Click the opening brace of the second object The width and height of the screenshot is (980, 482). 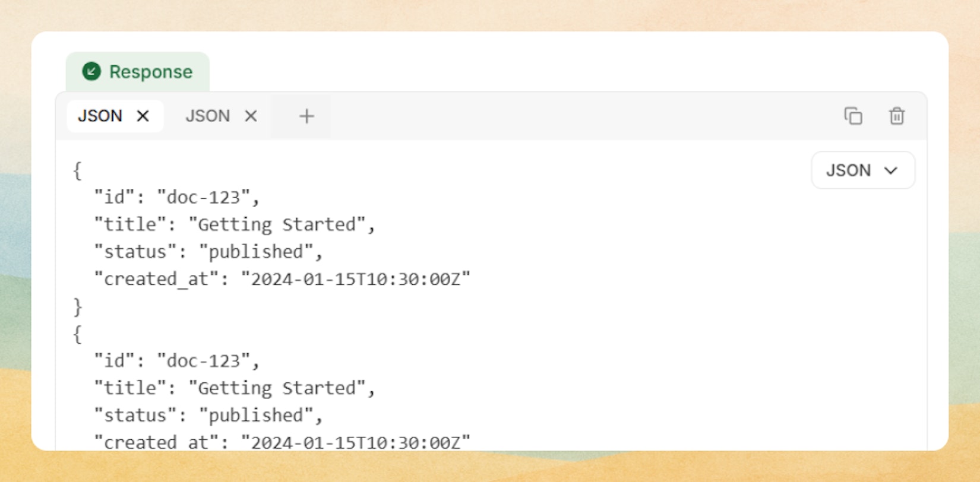[x=77, y=334]
